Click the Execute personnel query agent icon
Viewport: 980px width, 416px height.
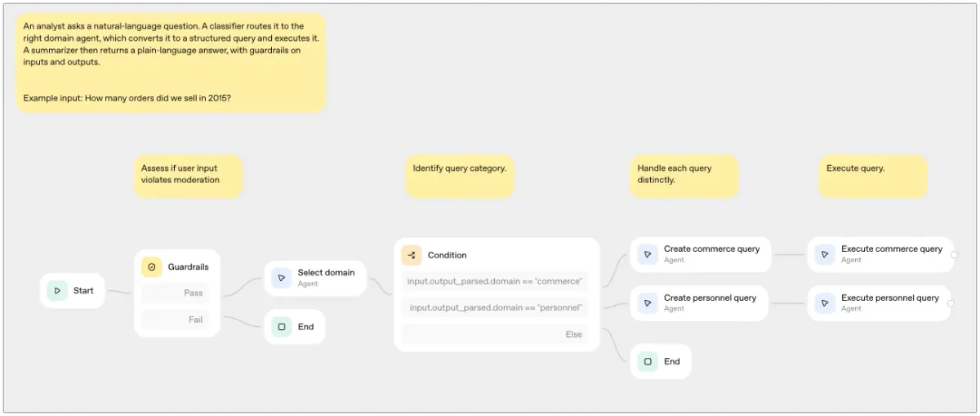click(825, 303)
